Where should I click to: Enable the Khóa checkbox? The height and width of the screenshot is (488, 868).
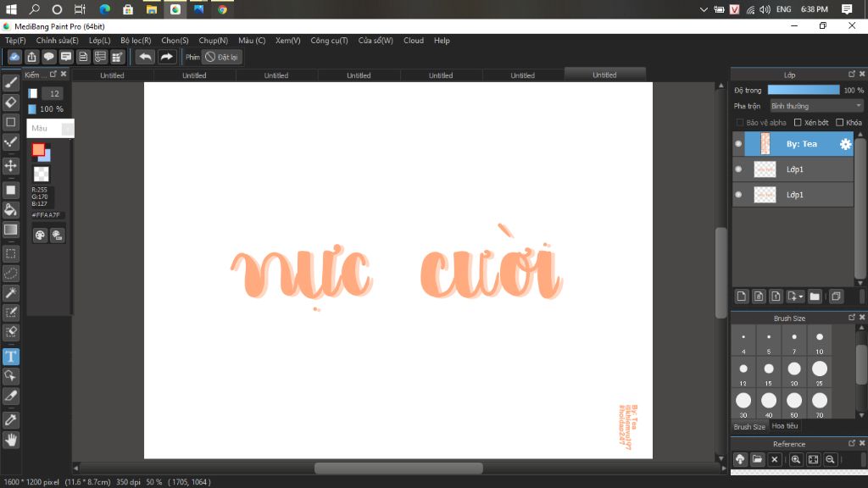point(840,122)
